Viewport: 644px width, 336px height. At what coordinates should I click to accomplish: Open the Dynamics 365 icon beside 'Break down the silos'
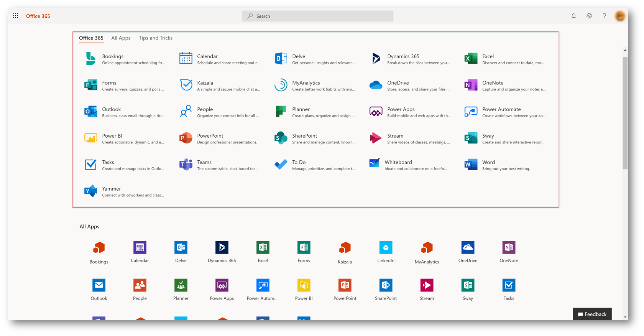(x=376, y=59)
